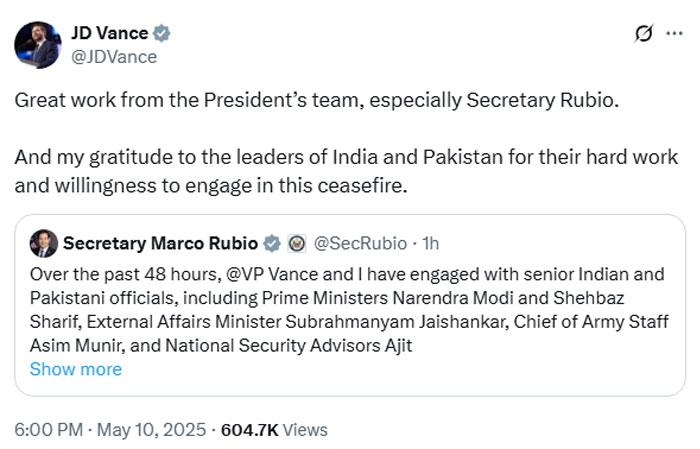The image size is (700, 449).
Task: Expand quoted post with Show more
Action: 76,369
